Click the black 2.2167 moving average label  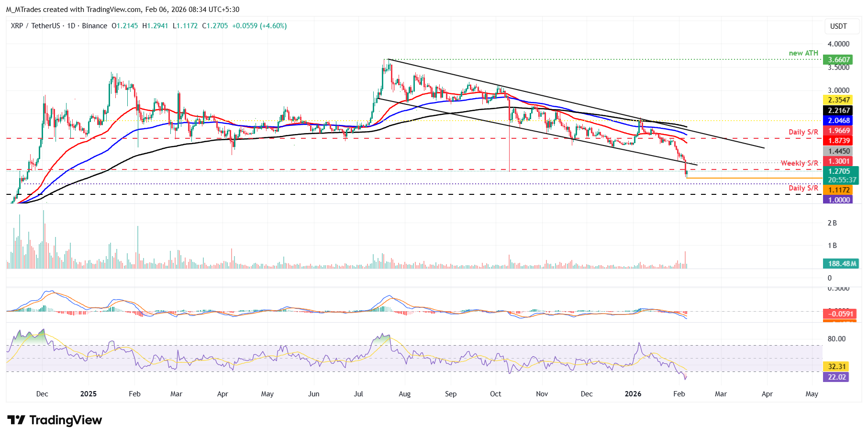[x=839, y=111]
